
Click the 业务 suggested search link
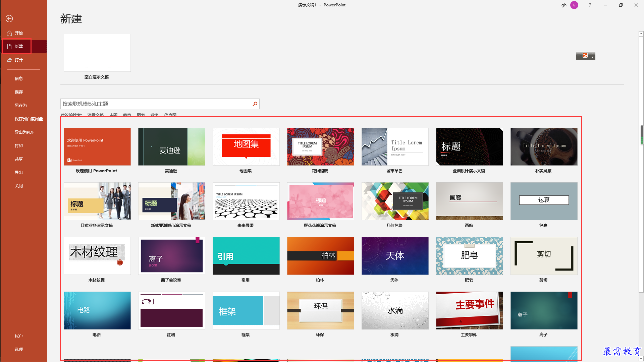coord(155,115)
